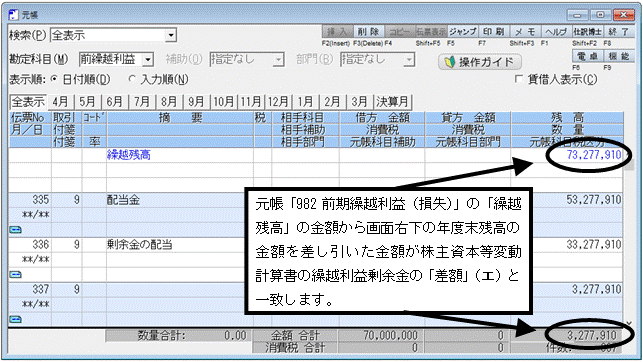Switch to the 6月 tab
The height and width of the screenshot is (362, 643).
click(x=114, y=101)
